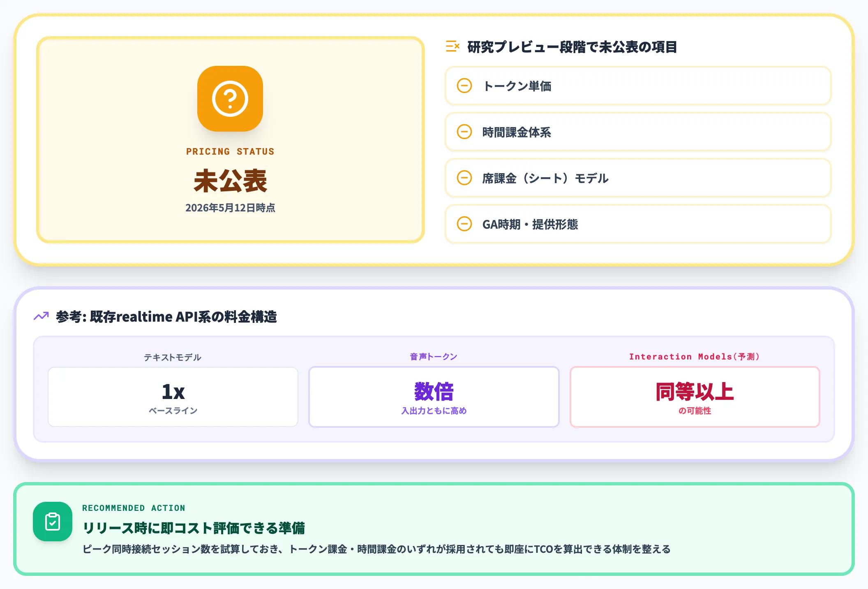868x589 pixels.
Task: Select the トークン単価 list row
Action: pyautogui.click(x=638, y=86)
